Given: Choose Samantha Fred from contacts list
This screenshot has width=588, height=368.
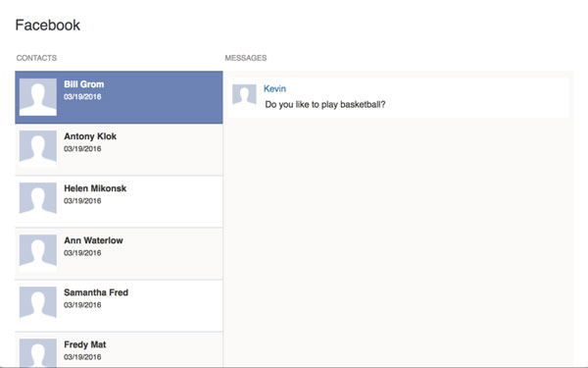Looking at the screenshot, I should coord(119,305).
